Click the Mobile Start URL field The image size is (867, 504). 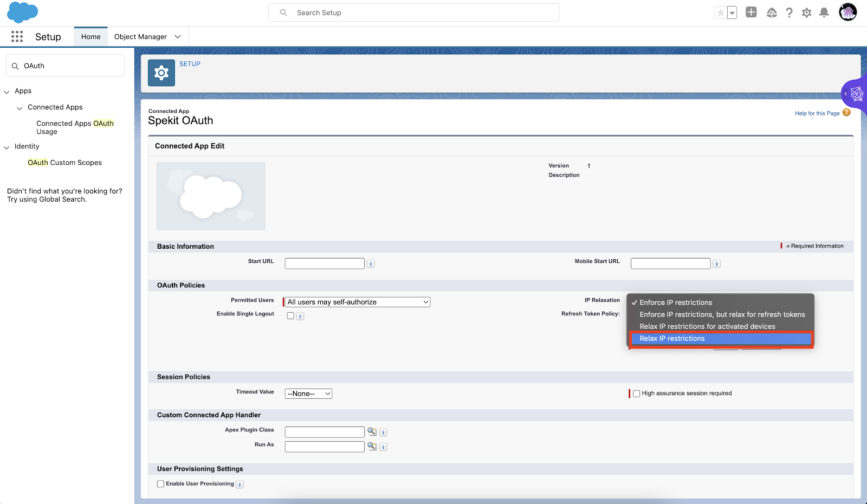click(x=670, y=263)
